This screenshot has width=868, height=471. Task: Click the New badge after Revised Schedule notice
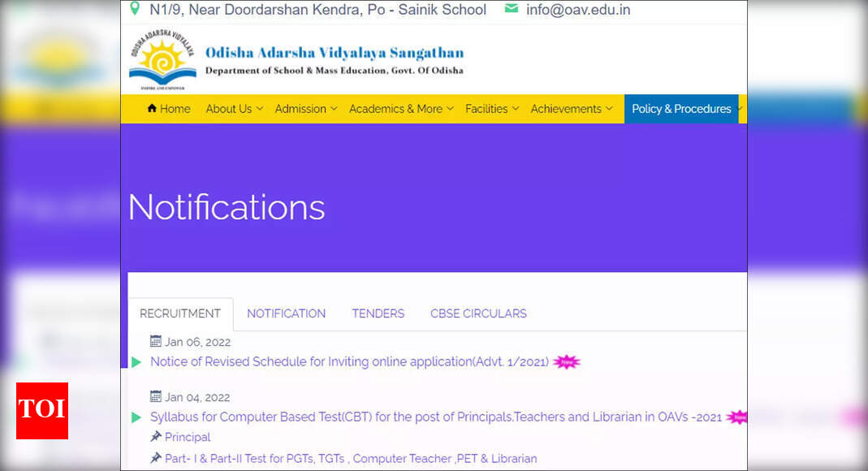tap(566, 362)
